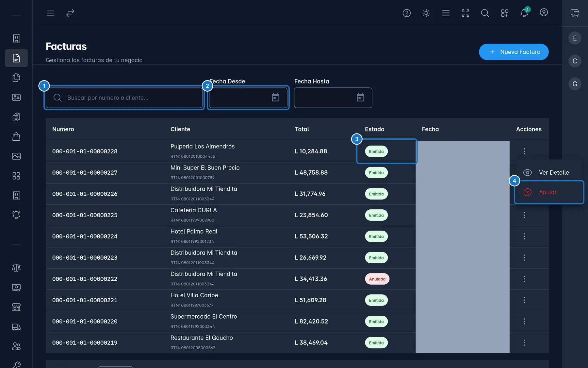
Task: Open actions menu for invoice 00000228
Action: (524, 151)
